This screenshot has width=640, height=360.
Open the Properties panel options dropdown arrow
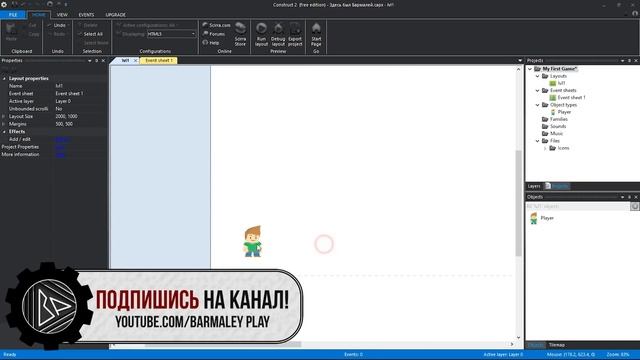click(90, 60)
